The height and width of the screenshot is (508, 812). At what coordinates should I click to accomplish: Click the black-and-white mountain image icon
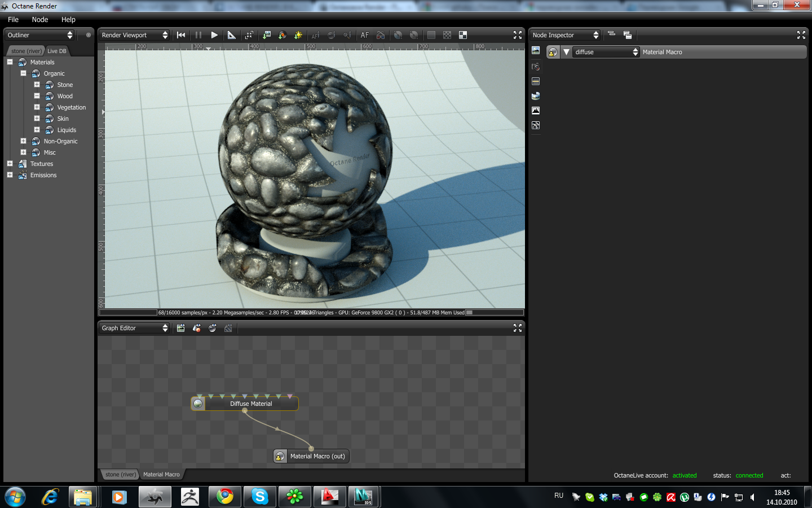[536, 111]
